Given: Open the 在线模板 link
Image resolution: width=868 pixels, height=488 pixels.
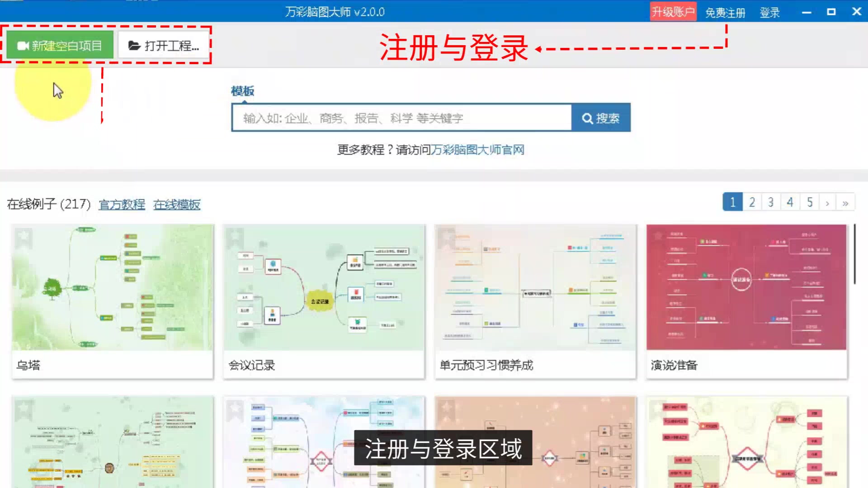Looking at the screenshot, I should pos(177,204).
